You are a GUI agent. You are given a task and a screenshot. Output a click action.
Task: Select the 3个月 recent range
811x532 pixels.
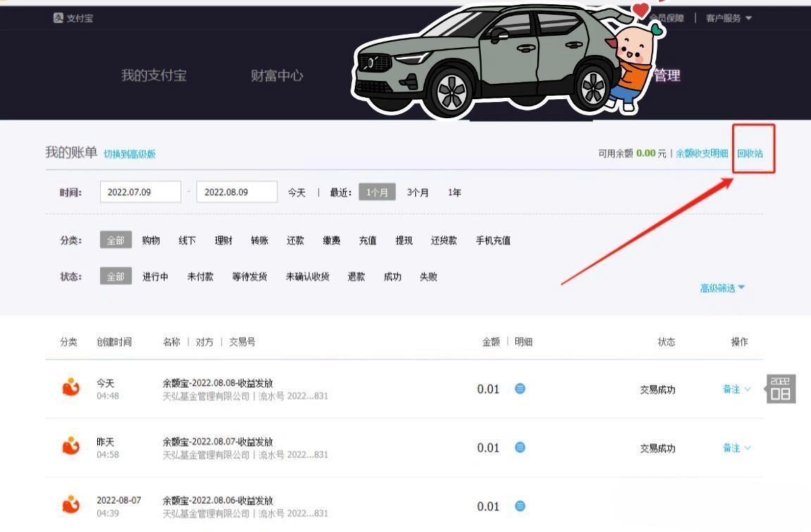[417, 192]
